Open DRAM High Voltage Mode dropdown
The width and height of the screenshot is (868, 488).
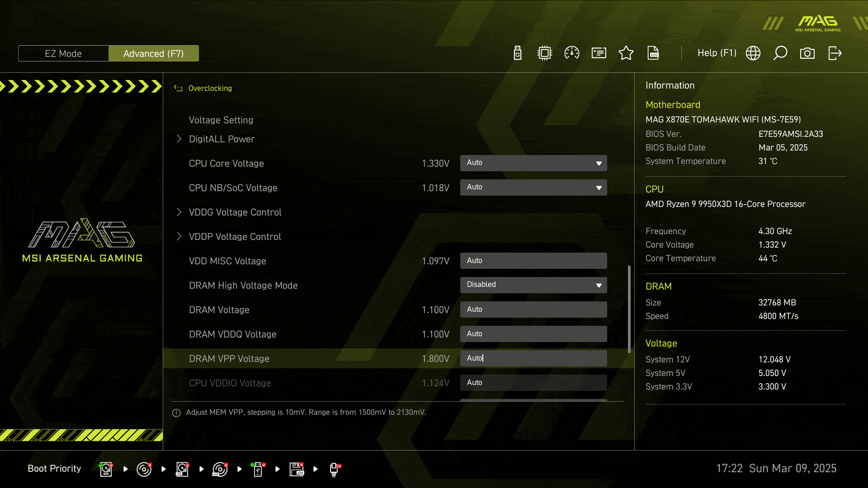point(533,285)
